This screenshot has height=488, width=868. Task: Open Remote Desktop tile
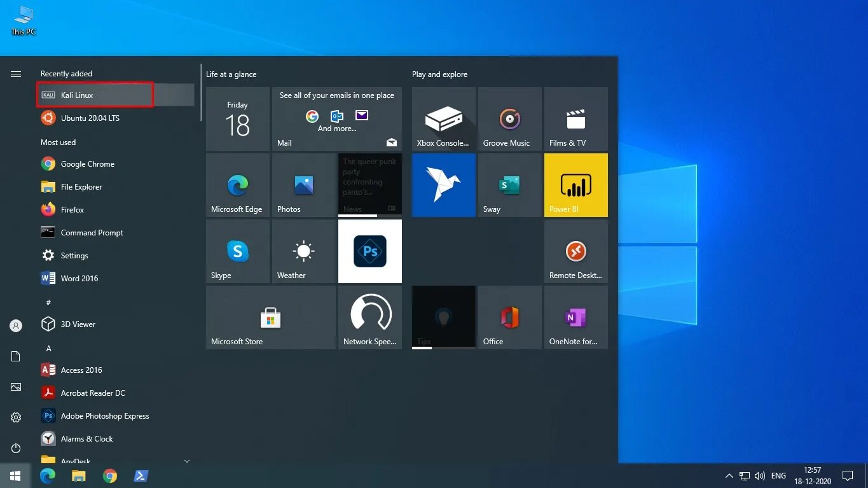coord(576,251)
